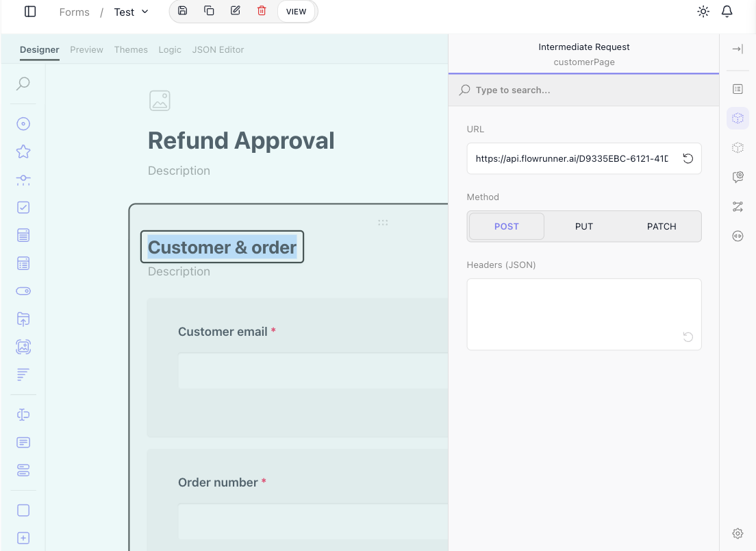Select the Order number question label
Image resolution: width=756 pixels, height=551 pixels.
coord(218,482)
